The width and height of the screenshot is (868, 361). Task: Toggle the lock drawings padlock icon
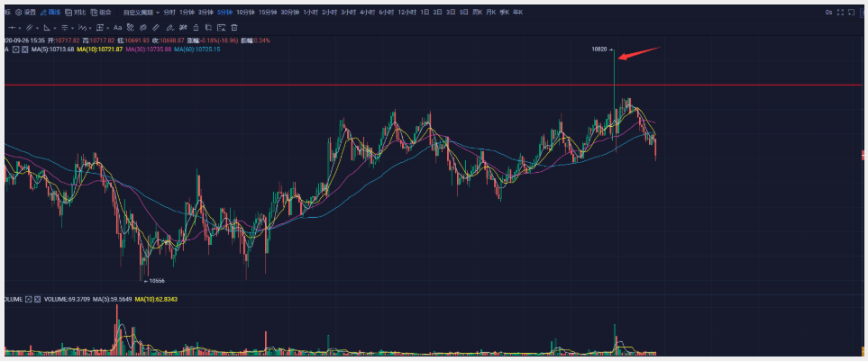click(196, 28)
